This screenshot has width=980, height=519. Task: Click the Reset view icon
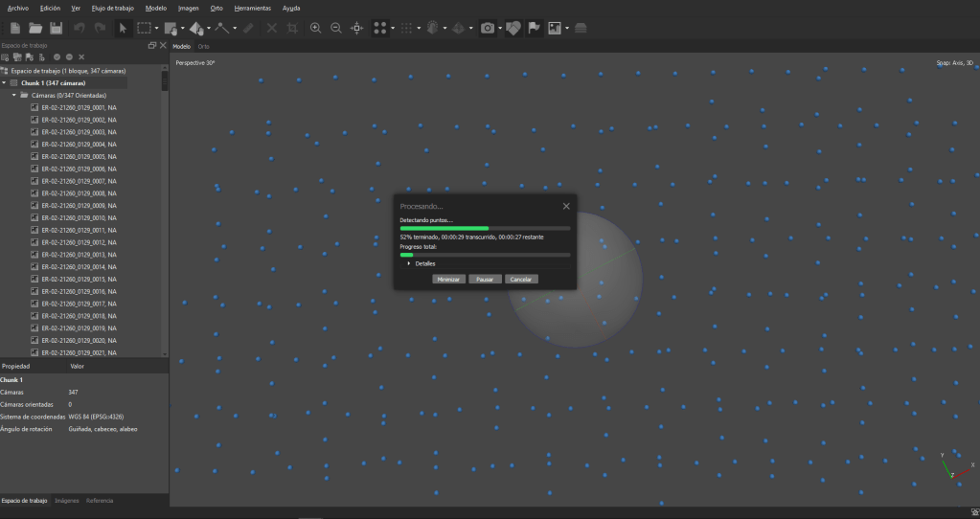coord(357,29)
